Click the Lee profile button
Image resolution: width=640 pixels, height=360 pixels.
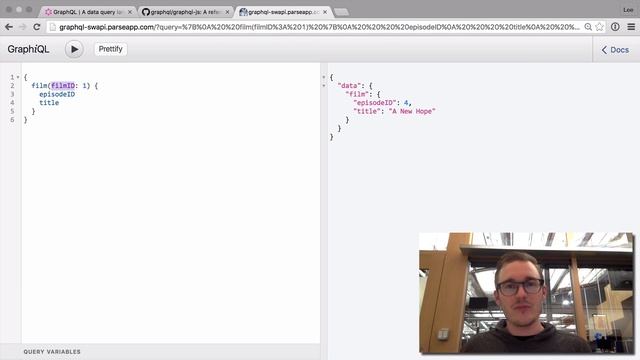628,10
